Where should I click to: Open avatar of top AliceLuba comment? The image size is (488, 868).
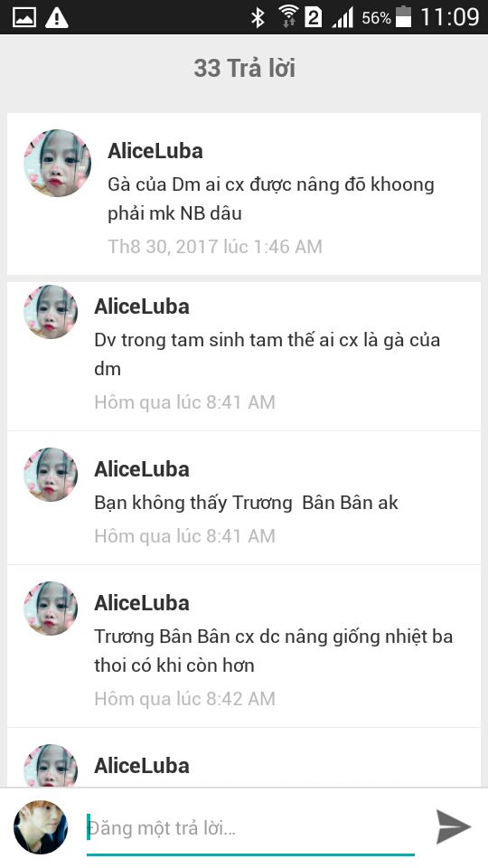58,163
